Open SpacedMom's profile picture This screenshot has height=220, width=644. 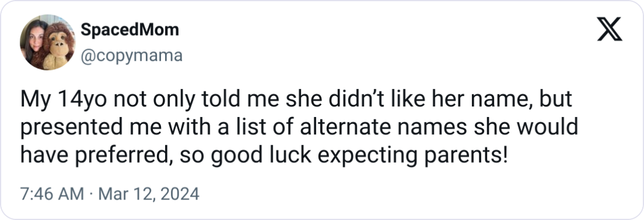pyautogui.click(x=47, y=42)
